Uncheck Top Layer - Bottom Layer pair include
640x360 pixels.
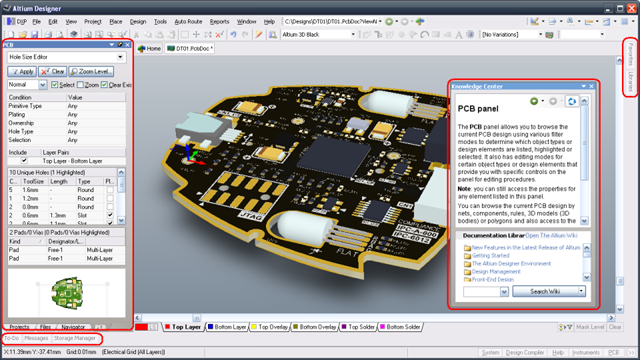[24, 161]
